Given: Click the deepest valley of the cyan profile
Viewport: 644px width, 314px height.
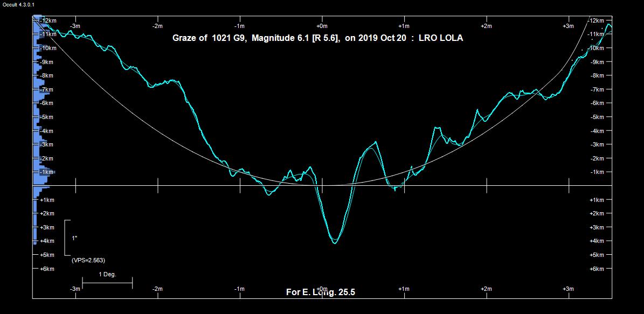Looking at the screenshot, I should (335, 243).
